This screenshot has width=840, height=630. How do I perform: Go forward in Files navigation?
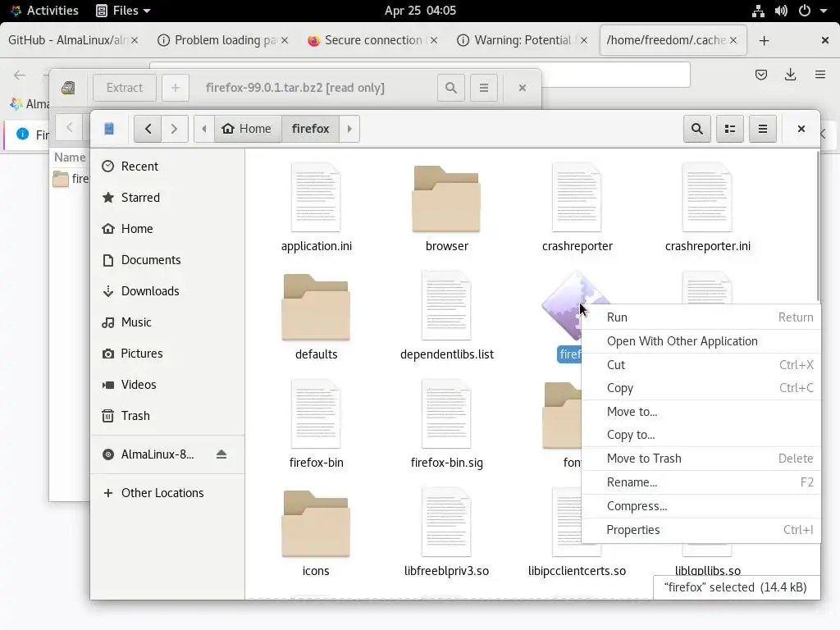tap(174, 129)
